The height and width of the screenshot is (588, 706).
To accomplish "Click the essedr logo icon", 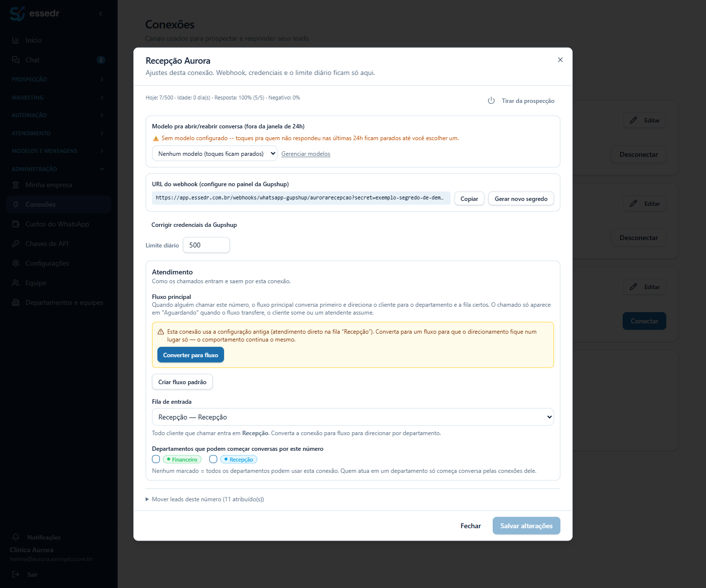I will tap(17, 14).
